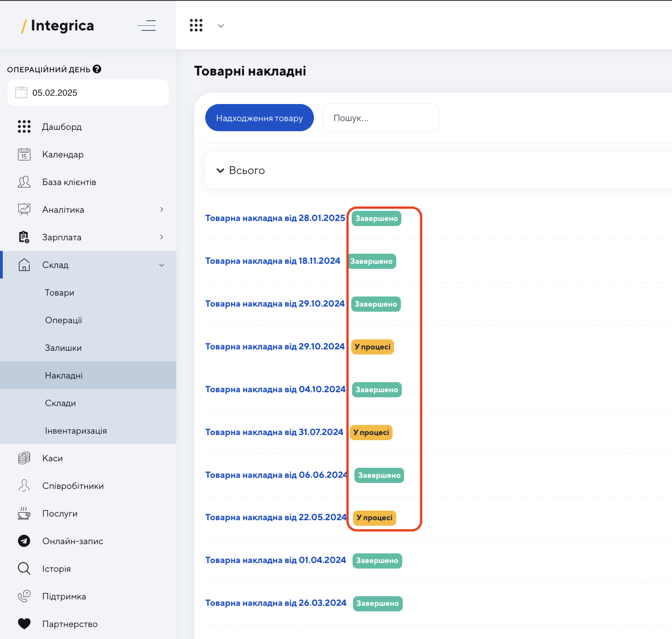Open Онлайн-запис telegram icon
The width and height of the screenshot is (672, 639).
(24, 541)
